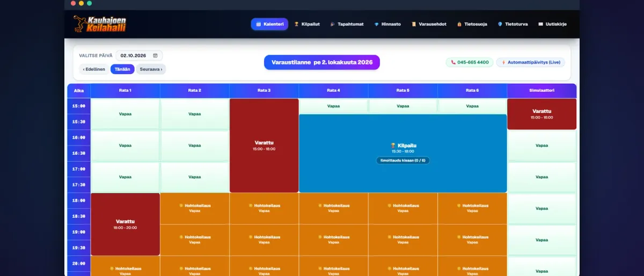Click the phone icon beside the number

click(x=453, y=62)
